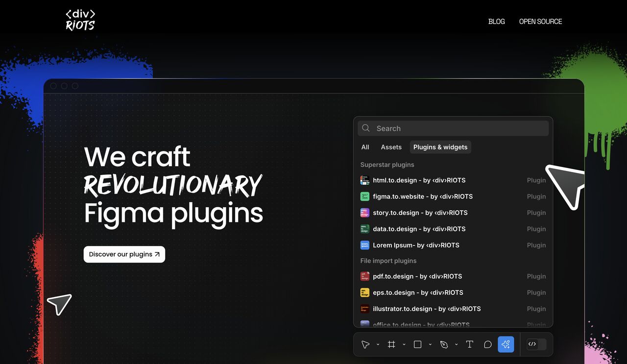Screen dimensions: 627x364
Task: Click Plugin label on pdf.to.design row
Action: 536,276
